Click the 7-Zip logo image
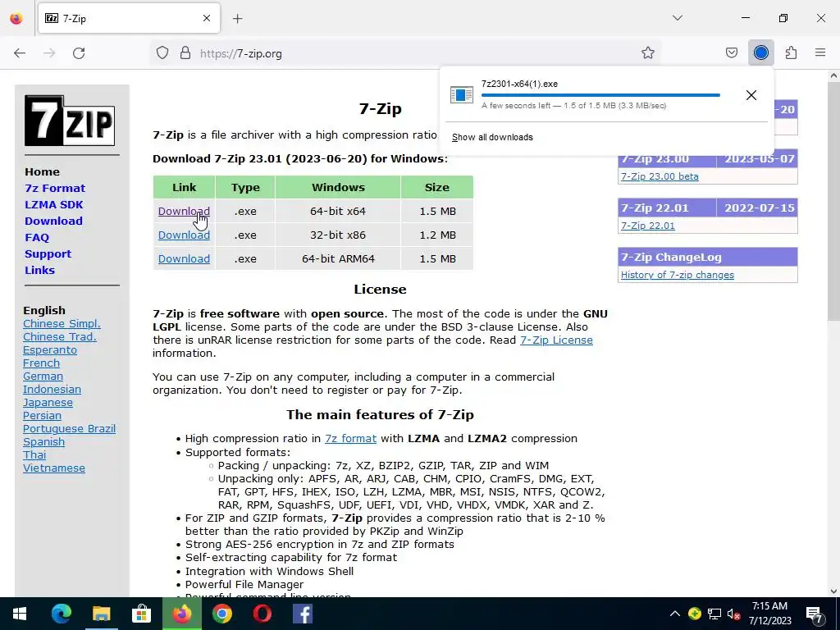The image size is (840, 630). coord(70,121)
